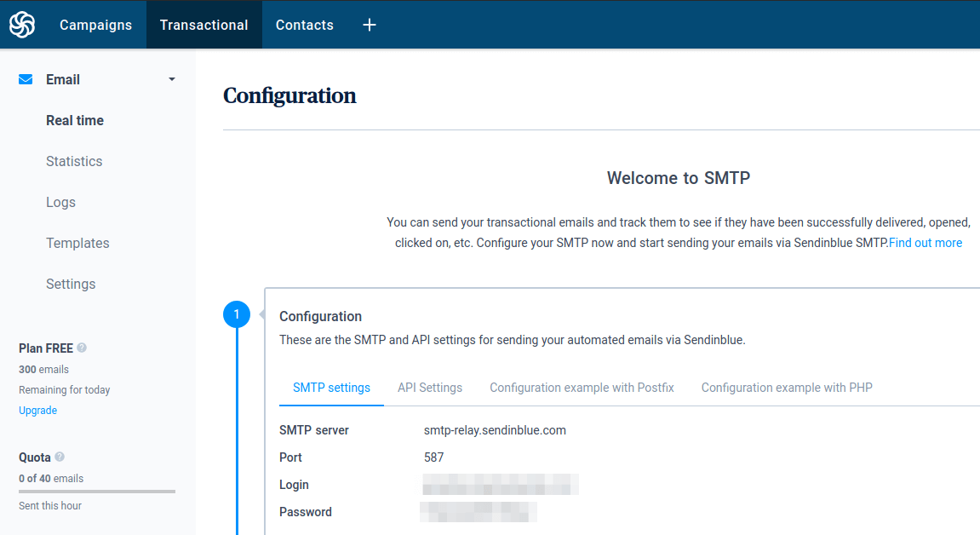This screenshot has width=980, height=535.
Task: Click help icon next to Quota
Action: pyautogui.click(x=60, y=457)
